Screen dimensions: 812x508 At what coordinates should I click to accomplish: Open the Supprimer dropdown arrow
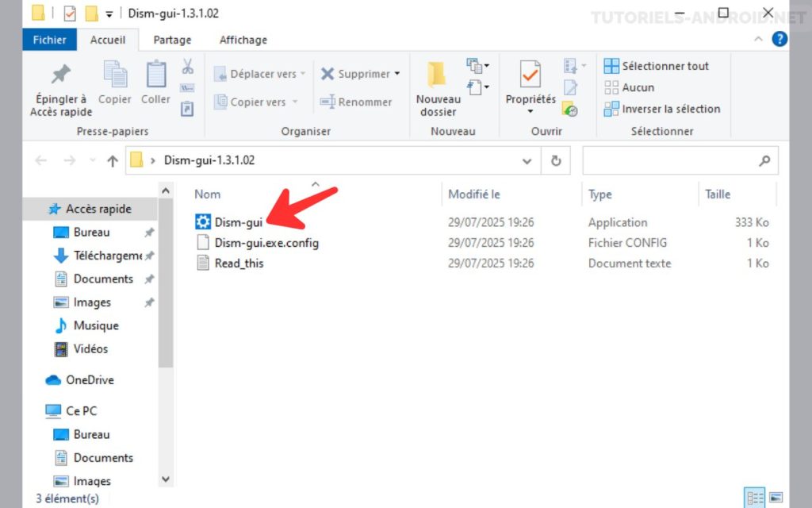(x=397, y=74)
